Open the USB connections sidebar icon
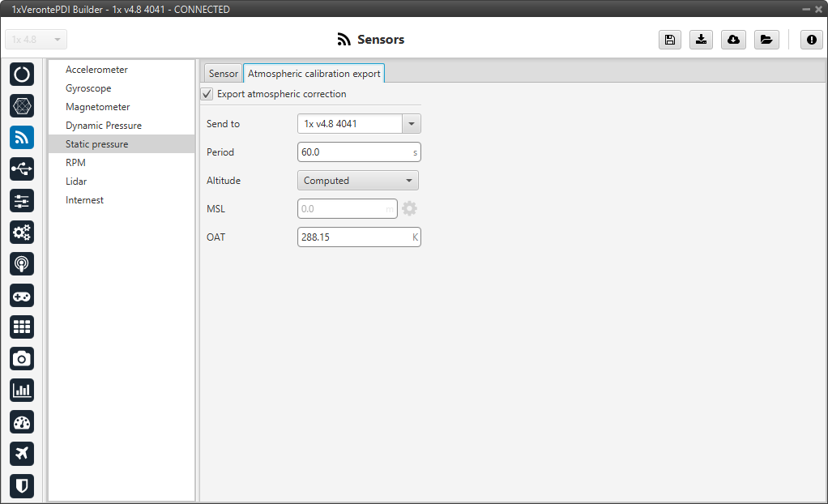Viewport: 828px width, 504px height. tap(22, 169)
